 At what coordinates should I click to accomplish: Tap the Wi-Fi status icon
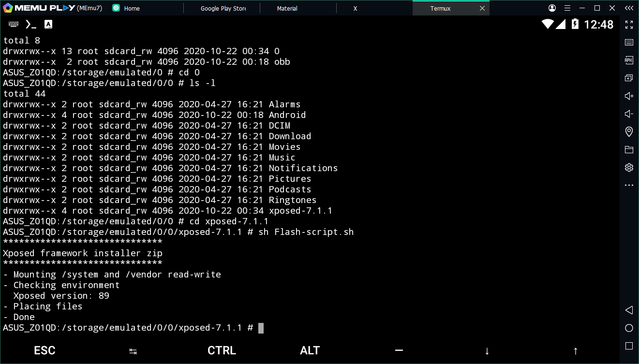548,24
